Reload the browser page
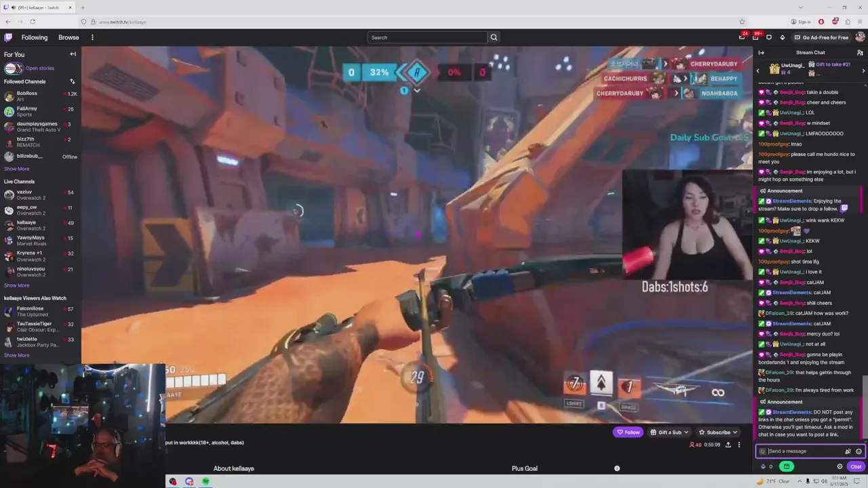The width and height of the screenshot is (868, 488). point(32,22)
